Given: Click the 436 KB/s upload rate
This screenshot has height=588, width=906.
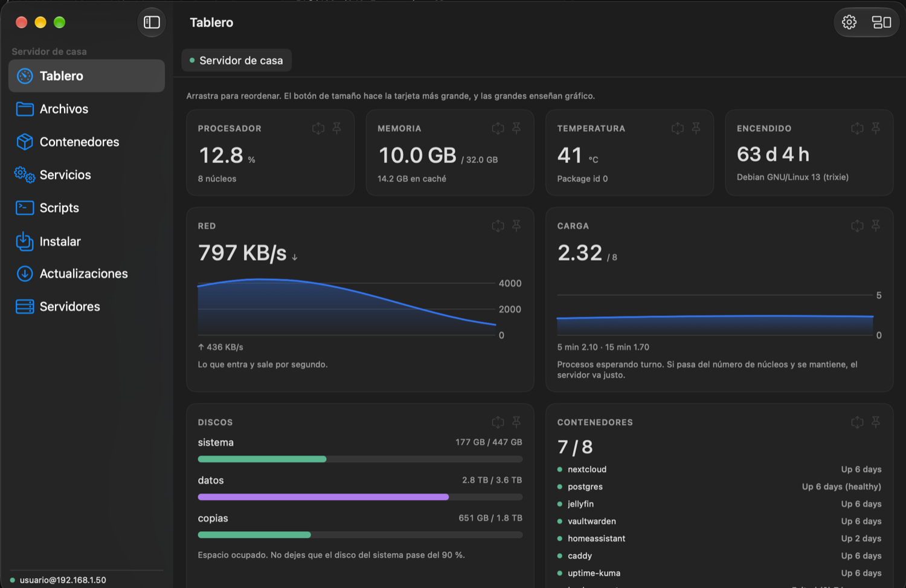Looking at the screenshot, I should click(x=220, y=347).
